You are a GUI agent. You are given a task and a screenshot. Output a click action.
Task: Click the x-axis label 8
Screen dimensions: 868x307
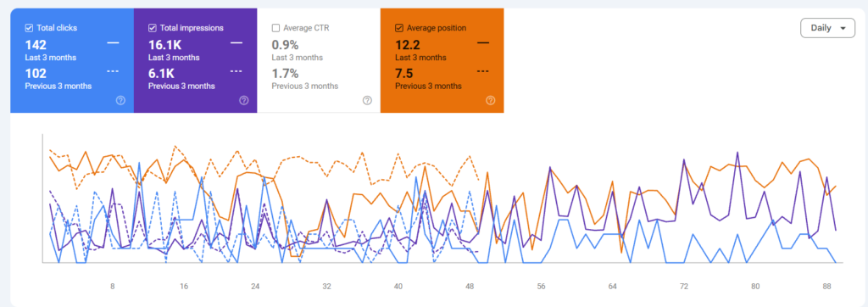coord(113,287)
